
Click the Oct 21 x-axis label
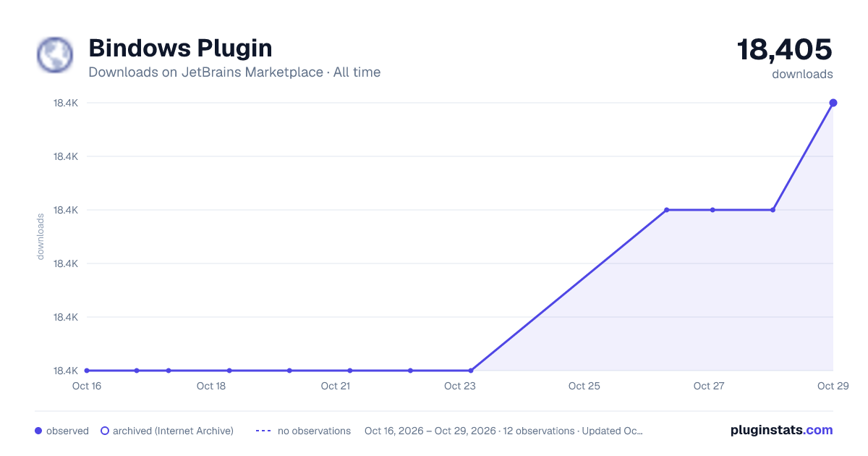[x=336, y=386]
